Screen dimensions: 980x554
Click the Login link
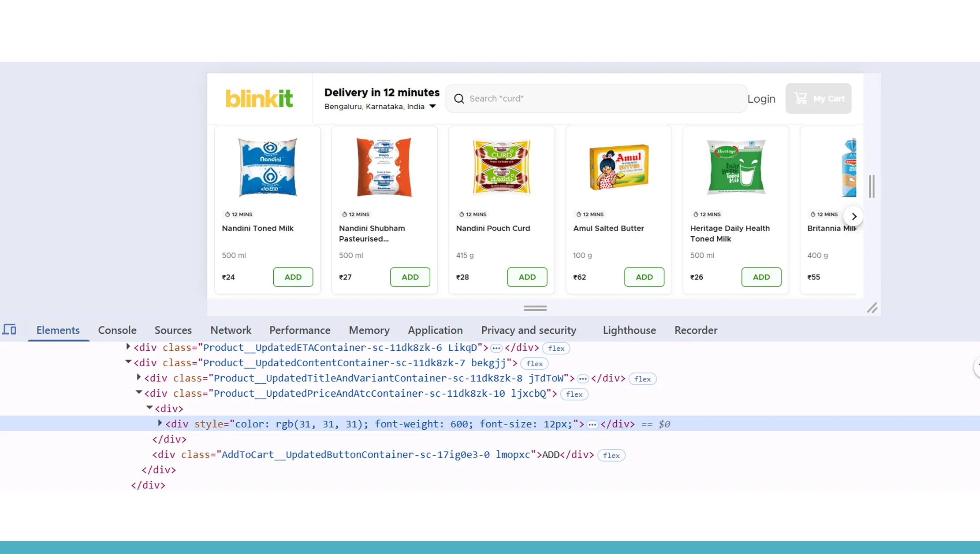(x=761, y=99)
